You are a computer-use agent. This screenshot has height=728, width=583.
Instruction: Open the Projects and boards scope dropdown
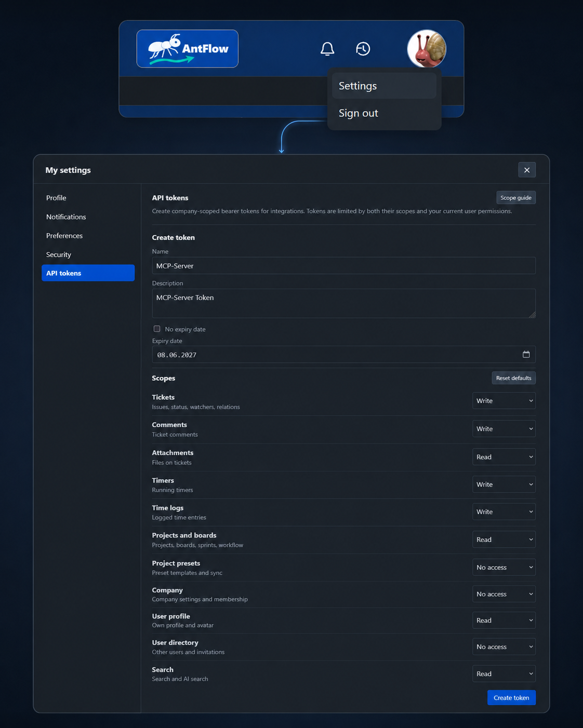[x=504, y=540]
